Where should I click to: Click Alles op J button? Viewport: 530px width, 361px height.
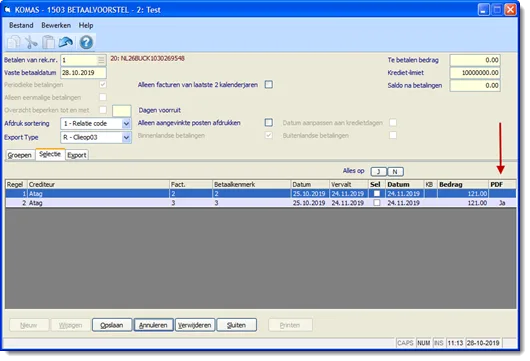point(379,172)
